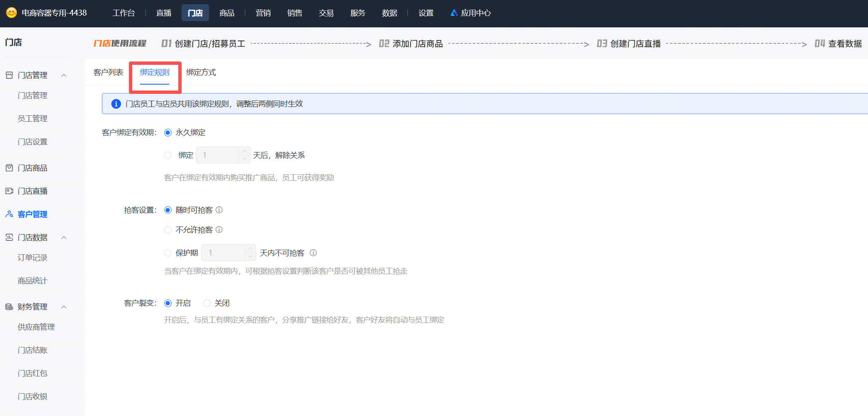Select the 绑定 N 天后解除关系 radio
868x416 pixels.
click(x=168, y=155)
